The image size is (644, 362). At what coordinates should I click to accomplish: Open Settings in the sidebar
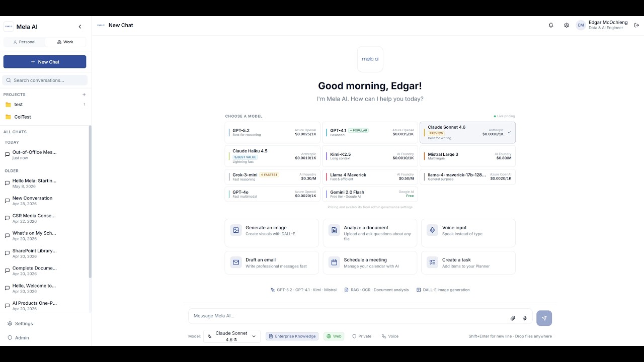pyautogui.click(x=45, y=324)
